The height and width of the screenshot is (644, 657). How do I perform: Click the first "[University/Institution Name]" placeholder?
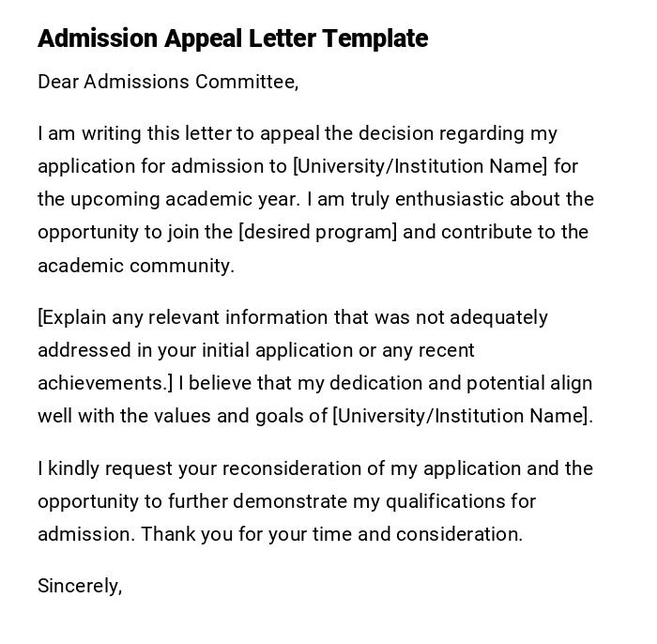coord(420,166)
